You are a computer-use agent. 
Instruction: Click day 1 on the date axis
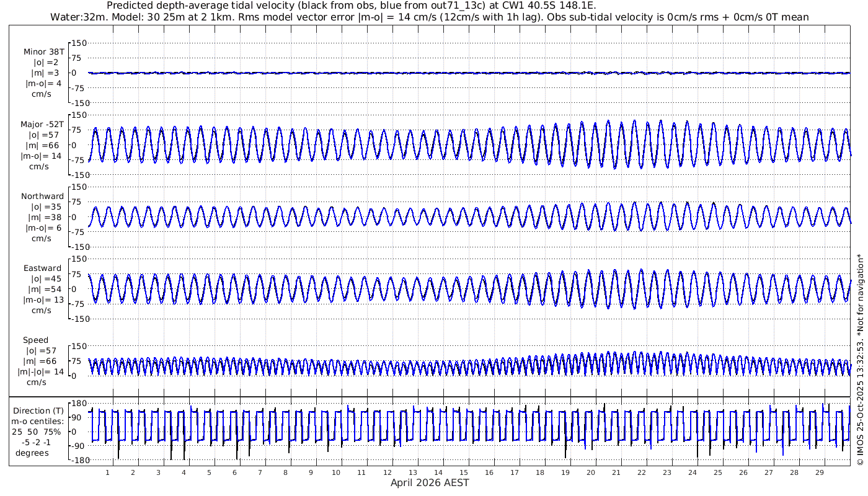(107, 472)
